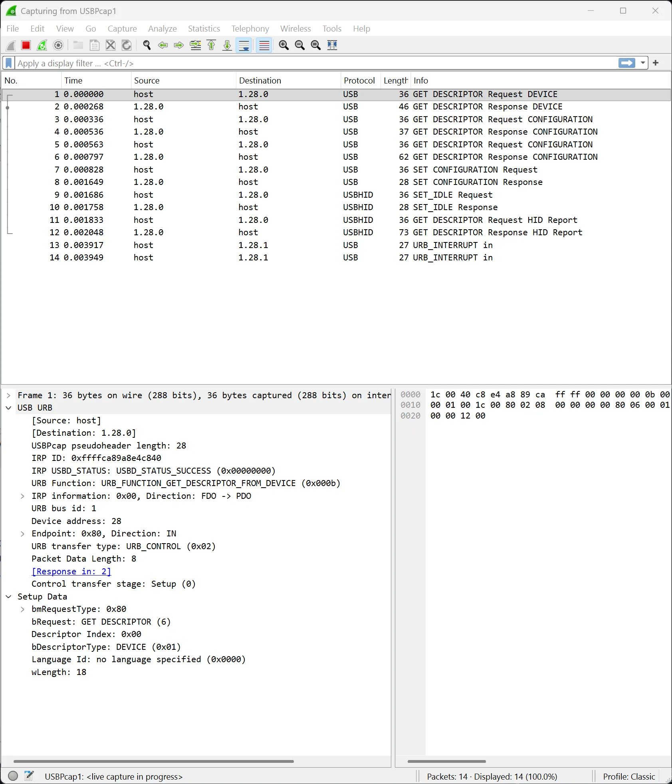Click Profile: Classic in status bar
The image size is (672, 784).
click(629, 776)
